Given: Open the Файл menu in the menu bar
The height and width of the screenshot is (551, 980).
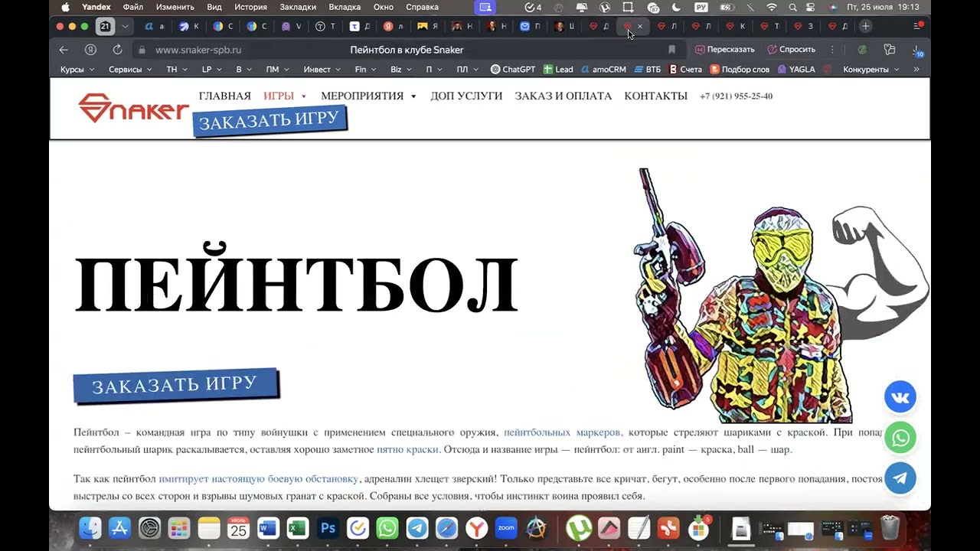Looking at the screenshot, I should pyautogui.click(x=133, y=7).
